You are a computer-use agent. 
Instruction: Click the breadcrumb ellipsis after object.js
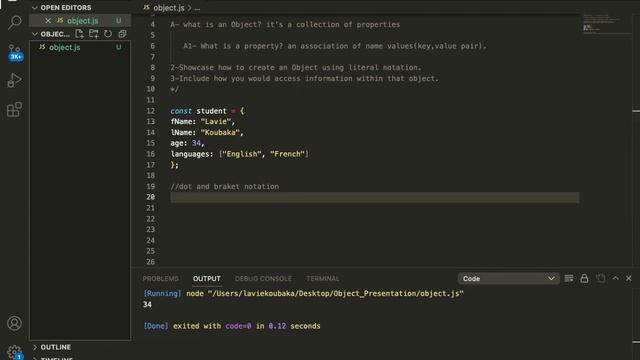197,8
